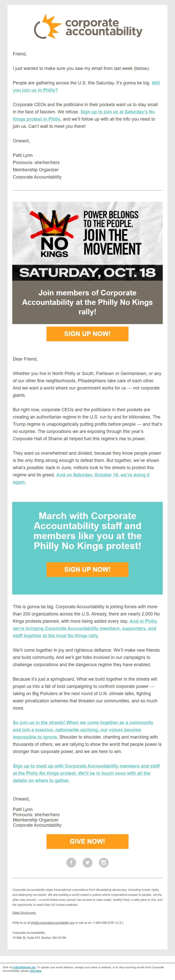This screenshot has width=175, height=980.
Task: Visit the ActionNetwork.org footer link
Action: (x=24, y=967)
